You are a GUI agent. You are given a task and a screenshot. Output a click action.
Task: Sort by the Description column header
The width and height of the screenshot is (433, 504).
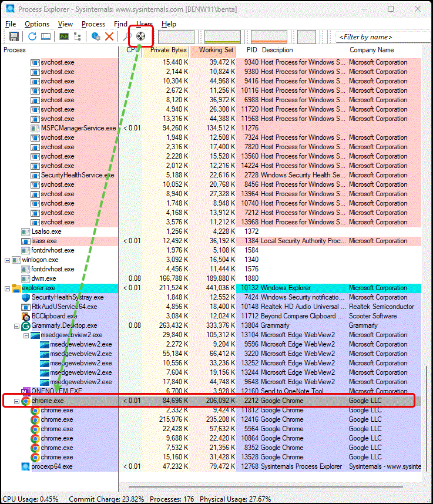point(303,50)
